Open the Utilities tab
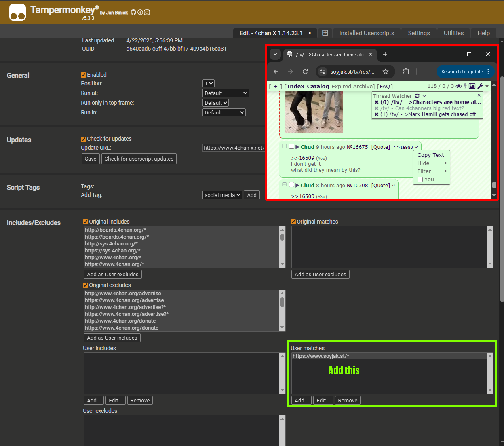The height and width of the screenshot is (446, 504). [453, 33]
